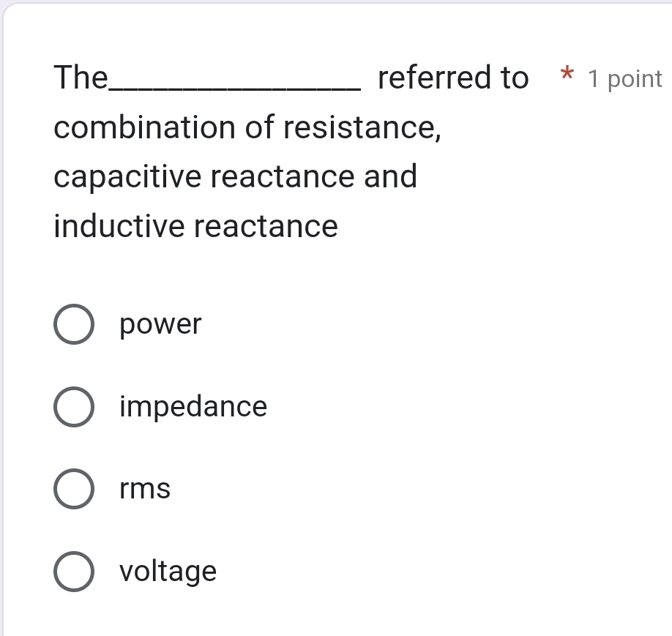Click empty space right of the voltage option

(439, 572)
